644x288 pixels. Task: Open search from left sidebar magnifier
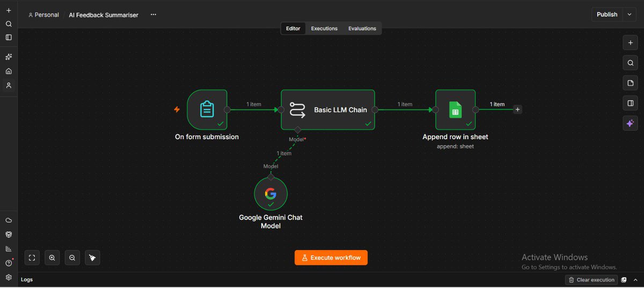tap(9, 24)
